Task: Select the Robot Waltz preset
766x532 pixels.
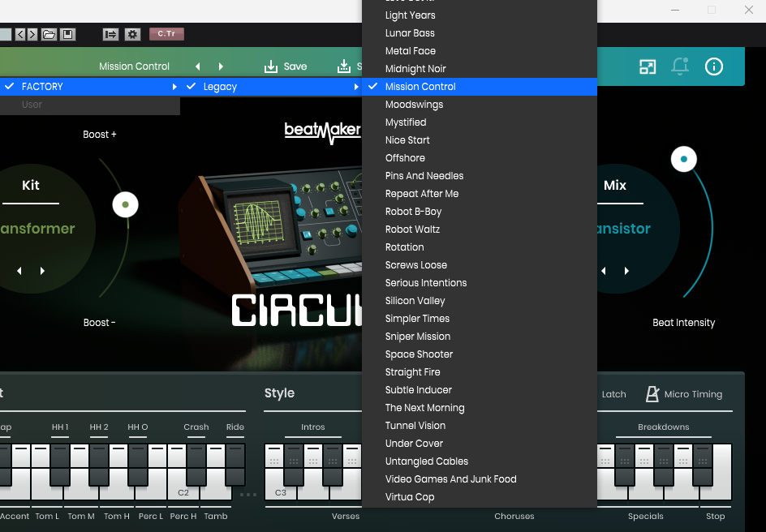Action: point(480,230)
